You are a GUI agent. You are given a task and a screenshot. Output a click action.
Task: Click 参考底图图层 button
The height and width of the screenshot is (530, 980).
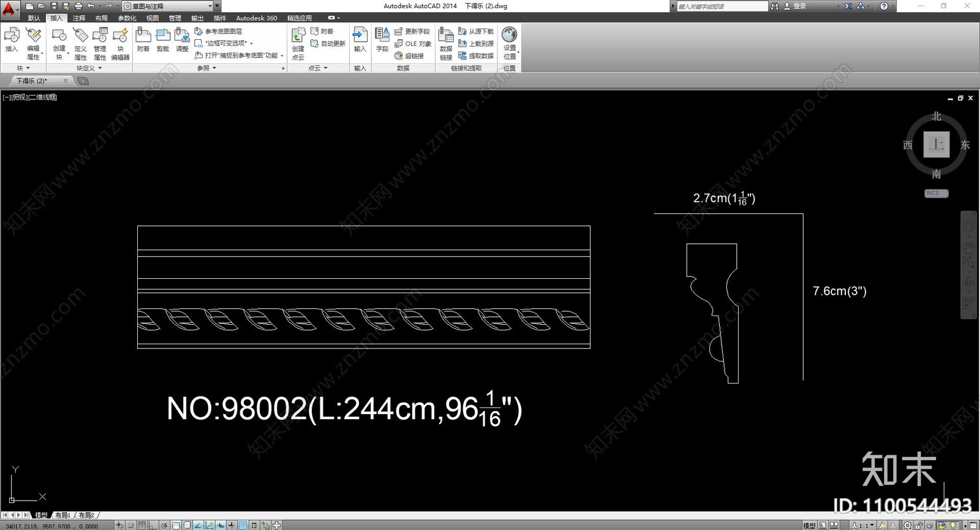(x=218, y=31)
